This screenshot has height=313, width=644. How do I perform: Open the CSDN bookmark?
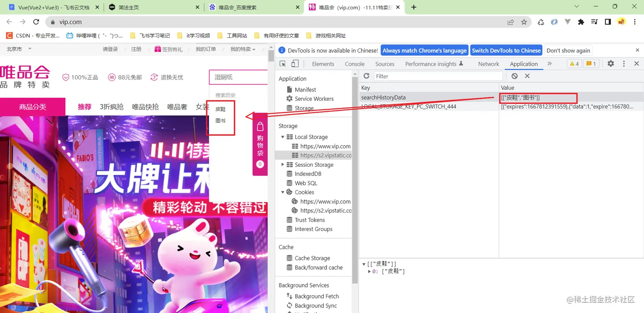[x=33, y=36]
